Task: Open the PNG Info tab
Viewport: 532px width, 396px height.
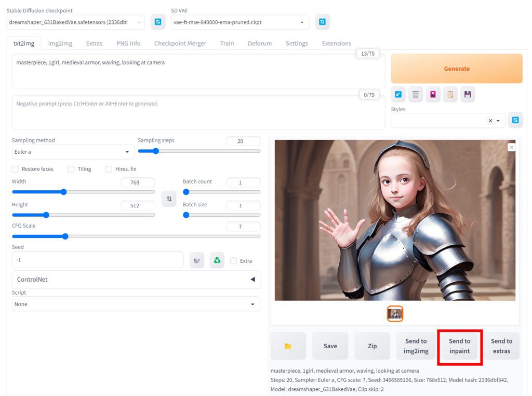Action: [x=128, y=43]
